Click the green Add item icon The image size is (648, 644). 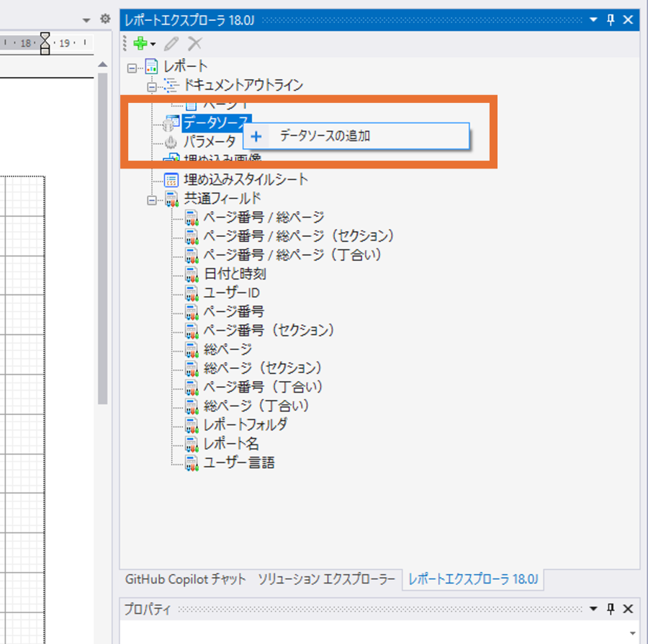tap(139, 43)
